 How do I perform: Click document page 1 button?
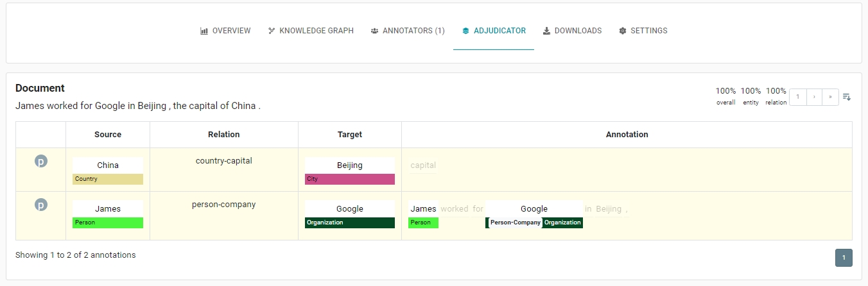(x=797, y=97)
